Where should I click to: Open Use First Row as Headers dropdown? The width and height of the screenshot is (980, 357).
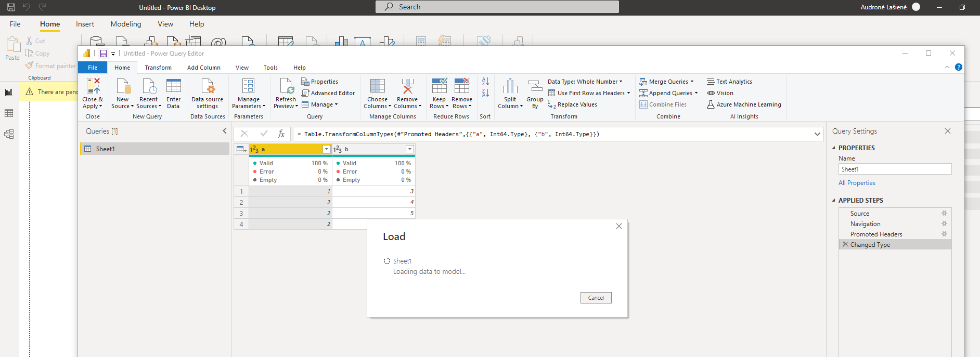pos(589,93)
